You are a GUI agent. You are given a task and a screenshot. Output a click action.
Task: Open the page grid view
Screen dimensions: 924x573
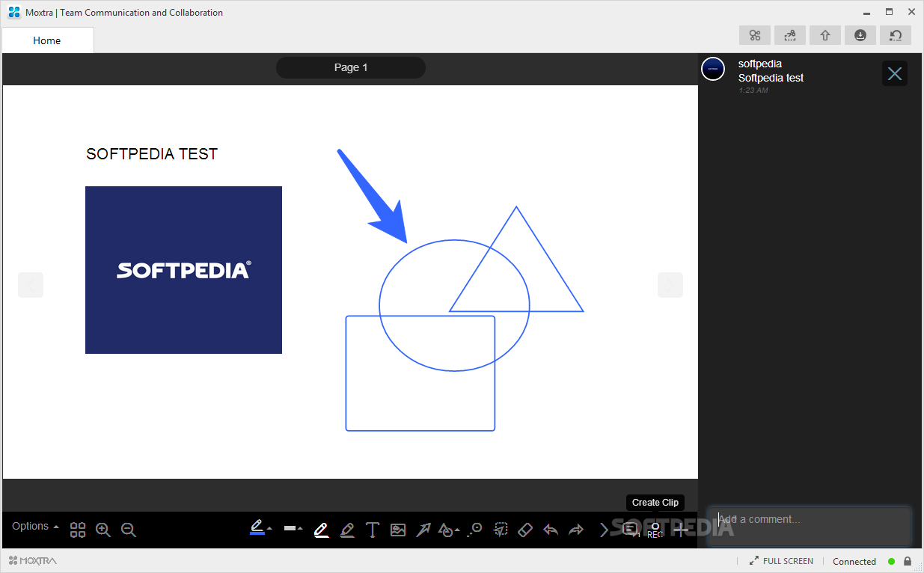click(x=78, y=530)
